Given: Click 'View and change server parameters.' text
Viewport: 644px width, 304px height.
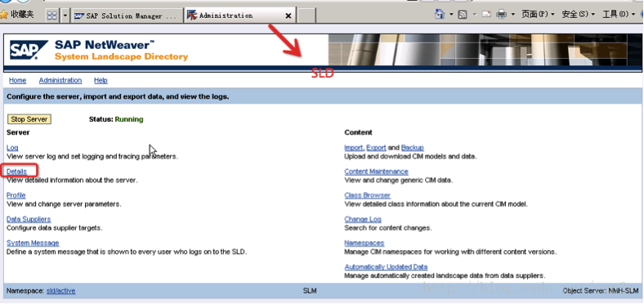Looking at the screenshot, I should tap(64, 204).
